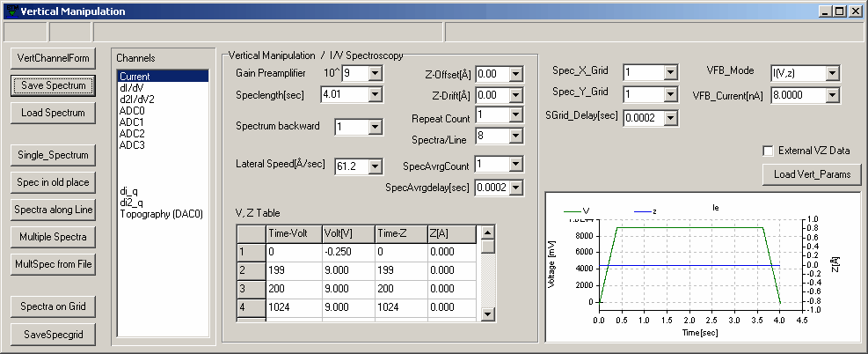
Task: Open the VFB_Current[nA] dropdown
Action: coord(831,96)
